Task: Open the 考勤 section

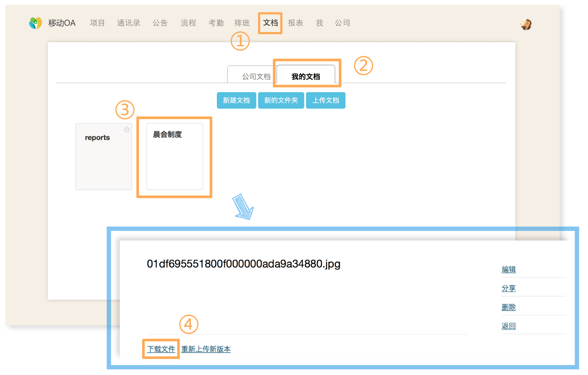Action: (x=216, y=23)
